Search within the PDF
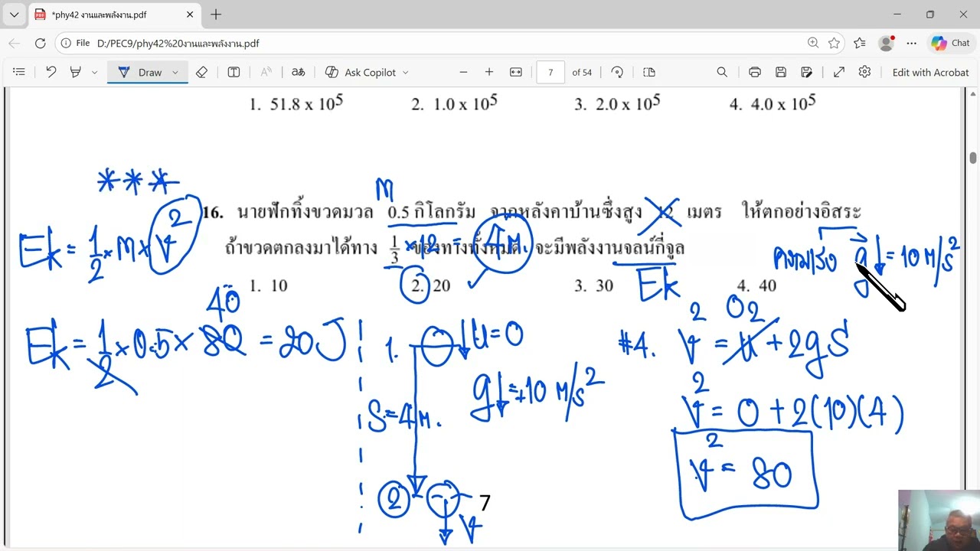Viewport: 980px width, 551px height. pyautogui.click(x=722, y=72)
